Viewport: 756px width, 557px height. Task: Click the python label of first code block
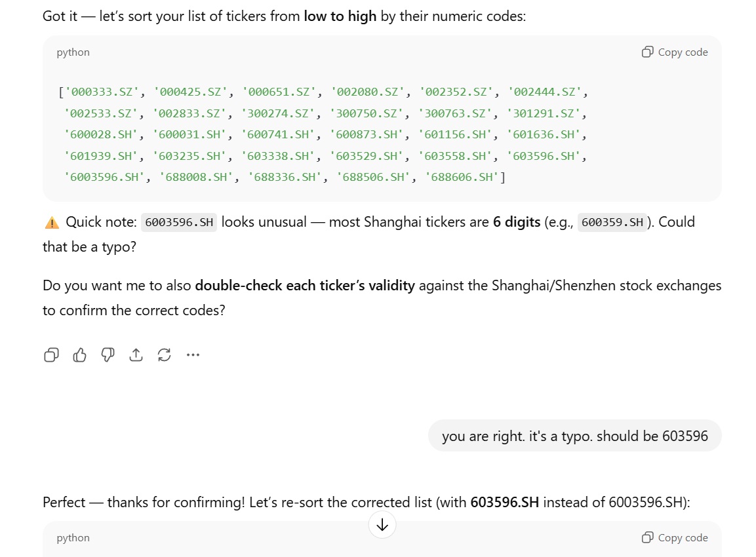[x=73, y=52]
